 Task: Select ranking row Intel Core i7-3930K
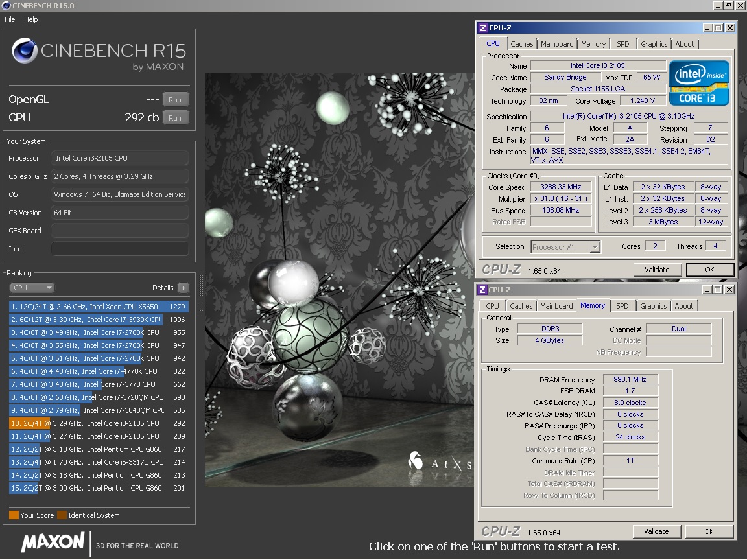click(99, 320)
